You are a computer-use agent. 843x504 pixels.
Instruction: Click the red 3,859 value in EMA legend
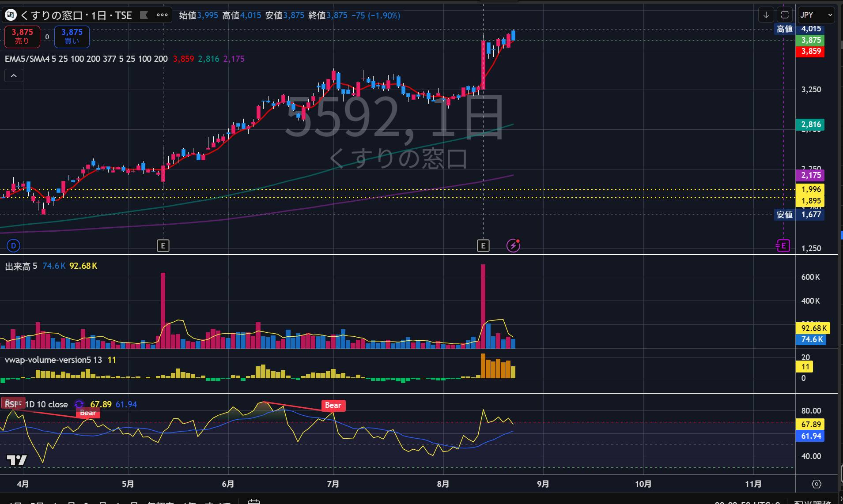(x=183, y=59)
